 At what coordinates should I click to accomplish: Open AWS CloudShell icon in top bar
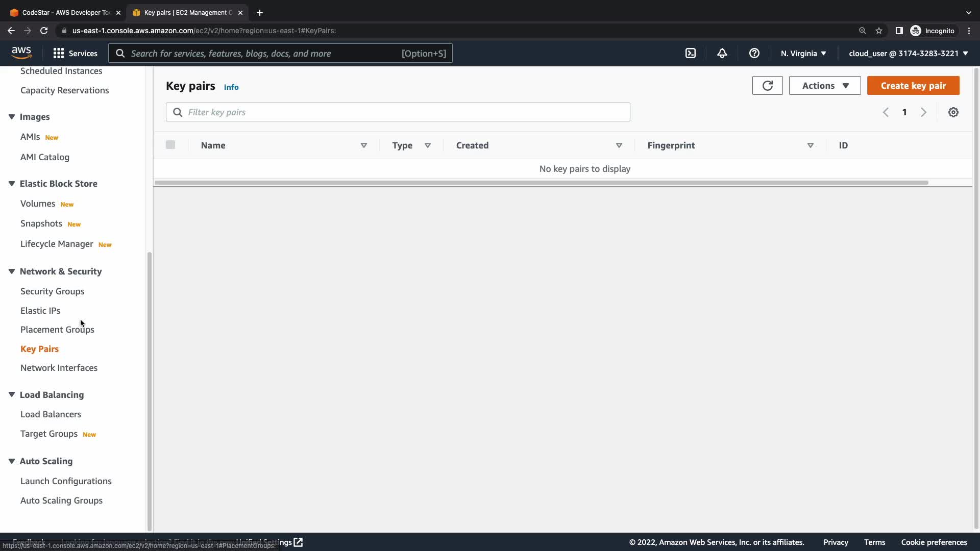tap(690, 54)
